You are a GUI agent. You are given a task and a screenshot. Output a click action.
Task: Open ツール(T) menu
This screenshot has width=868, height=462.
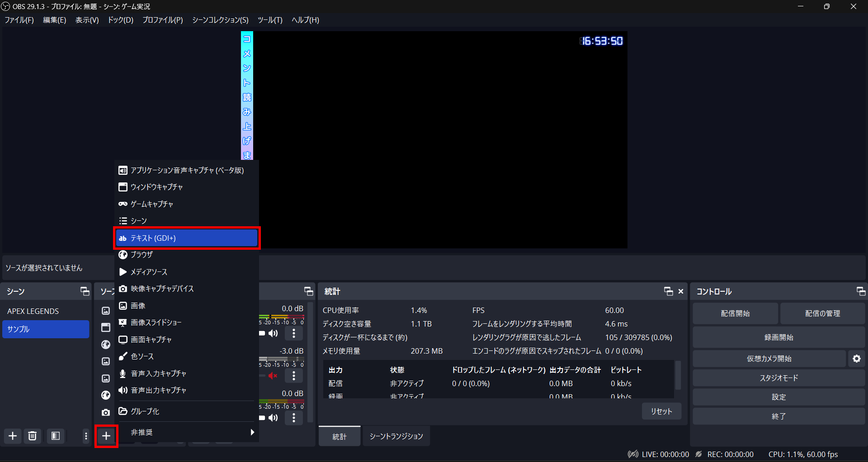click(270, 20)
